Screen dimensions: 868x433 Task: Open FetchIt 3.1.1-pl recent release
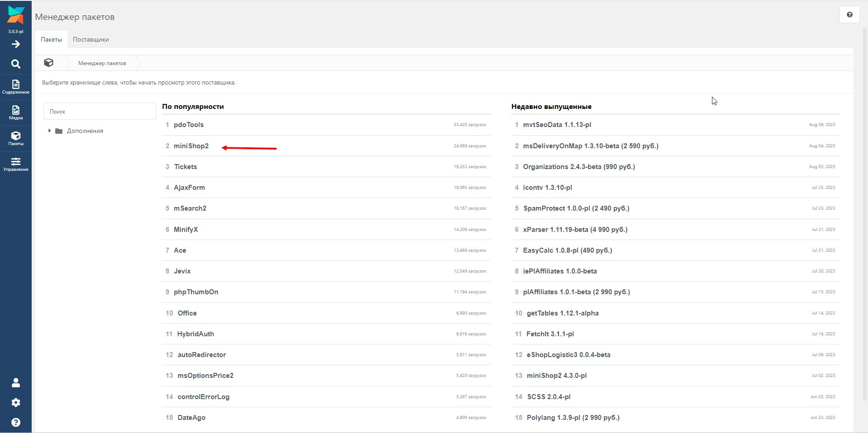(550, 334)
